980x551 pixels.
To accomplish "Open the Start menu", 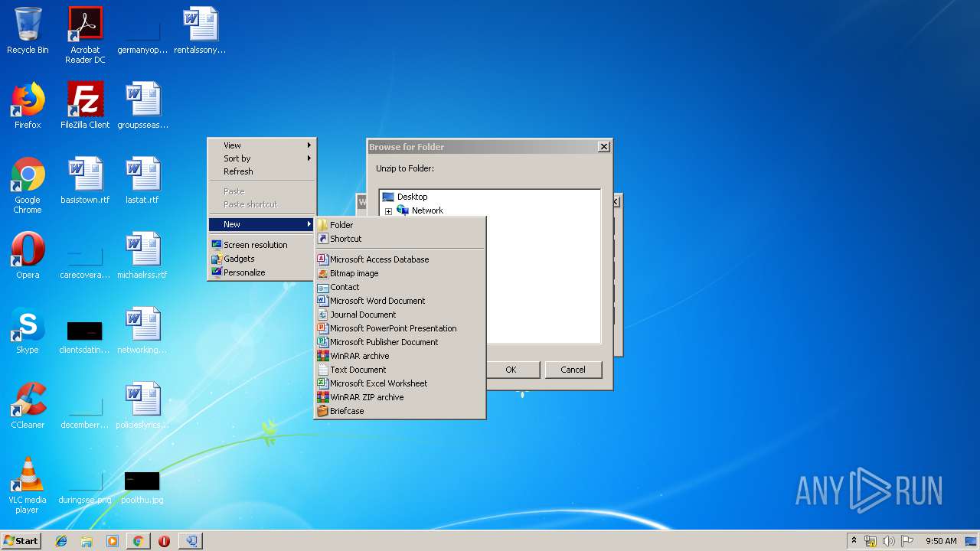I will [21, 541].
